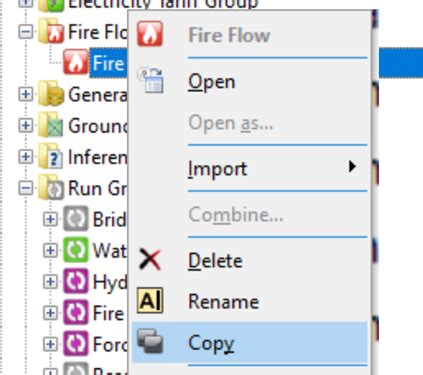Image resolution: width=423 pixels, height=375 pixels.
Task: Click the yellow AI Rename icon
Action: 150,301
